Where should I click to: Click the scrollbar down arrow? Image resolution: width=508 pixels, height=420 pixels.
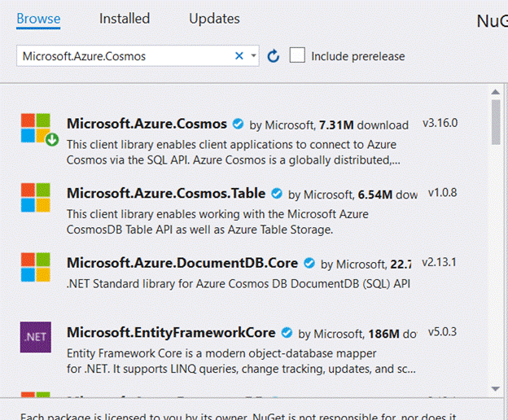[496, 388]
